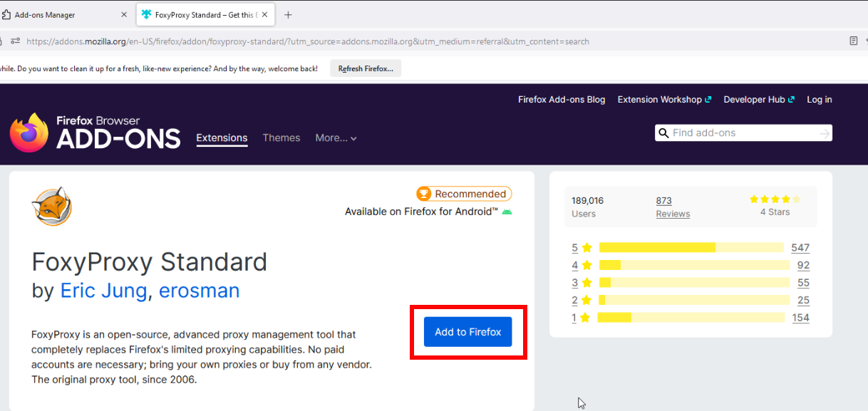Click the FoxyProxy fox icon
Image resolution: width=868 pixels, height=411 pixels.
point(51,207)
